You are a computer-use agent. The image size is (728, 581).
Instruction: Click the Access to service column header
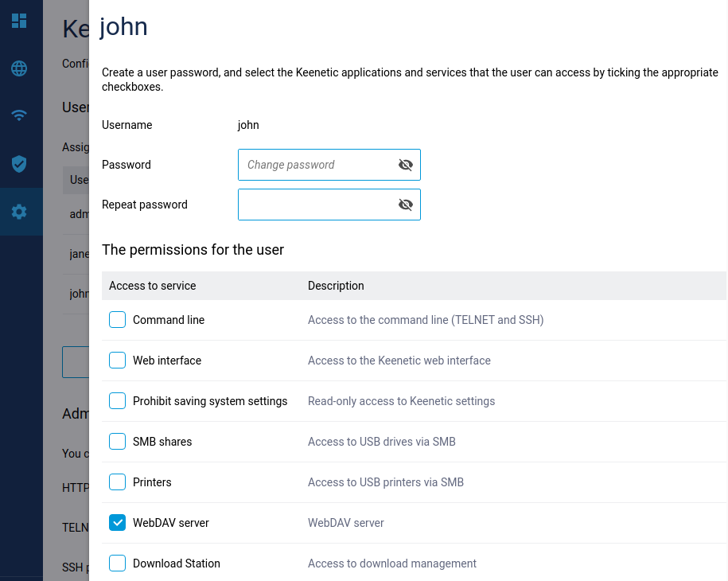coord(152,286)
